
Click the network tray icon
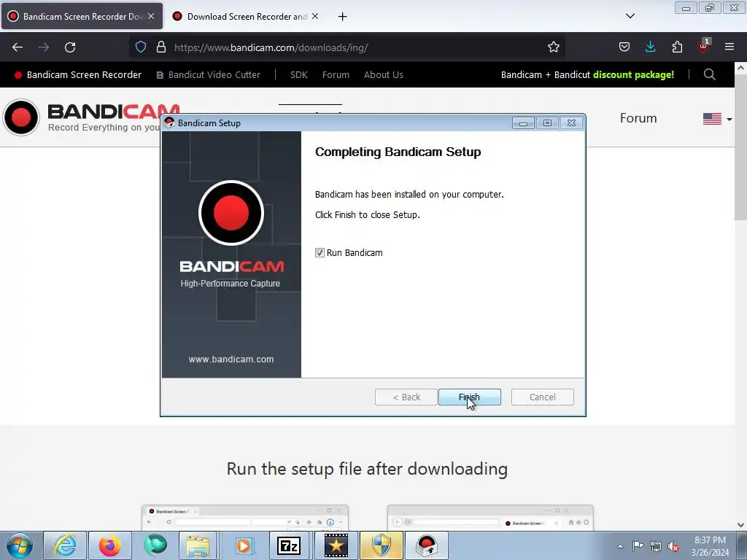click(x=656, y=547)
